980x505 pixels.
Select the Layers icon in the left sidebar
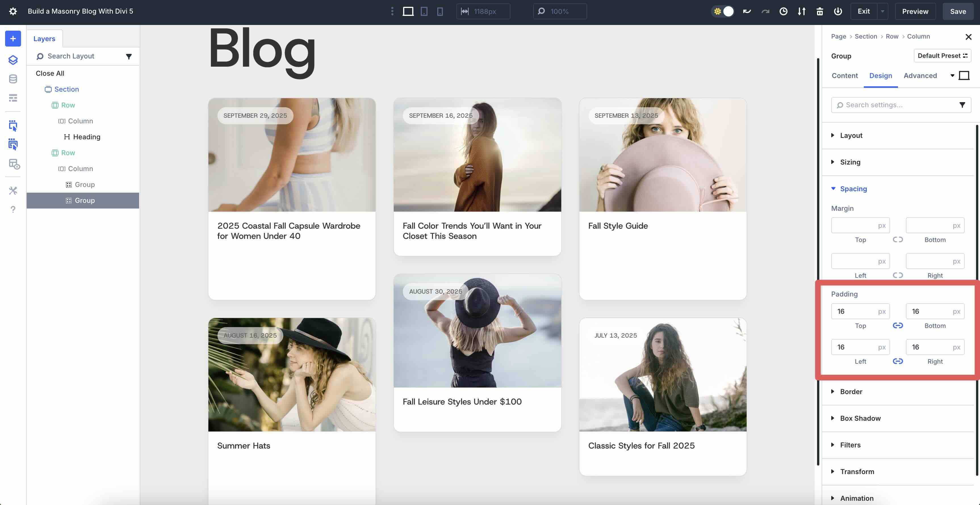pos(13,60)
